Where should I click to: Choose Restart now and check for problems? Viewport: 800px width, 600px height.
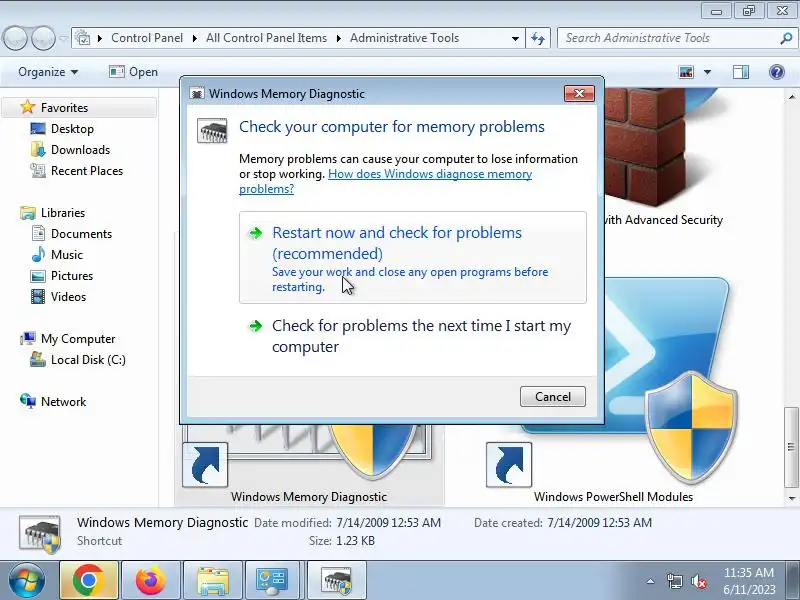(x=412, y=258)
